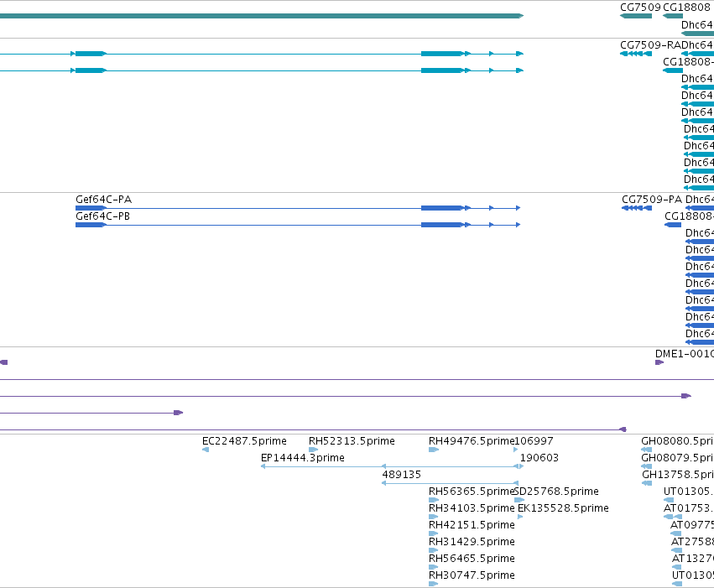Select the RH49476.5prime EST label

point(472,441)
